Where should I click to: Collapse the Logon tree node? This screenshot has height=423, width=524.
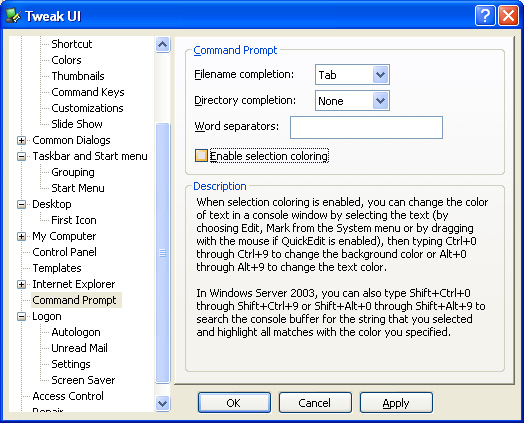[x=21, y=316]
